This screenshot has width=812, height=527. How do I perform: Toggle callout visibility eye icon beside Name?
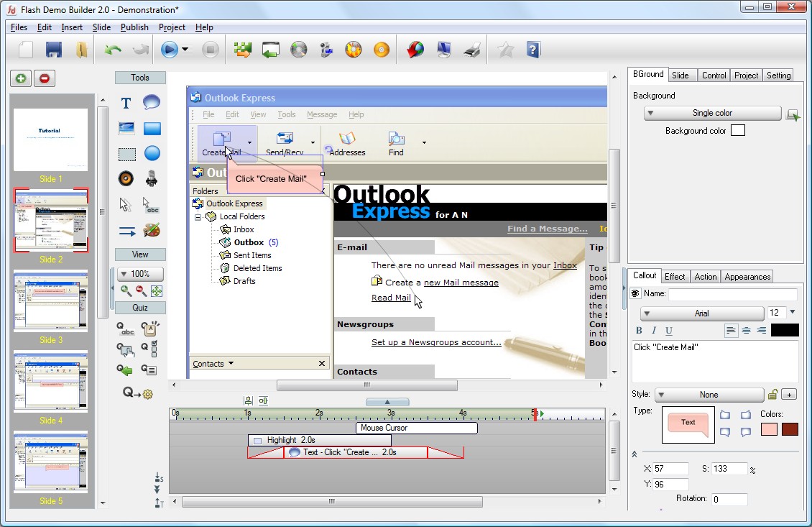[635, 293]
